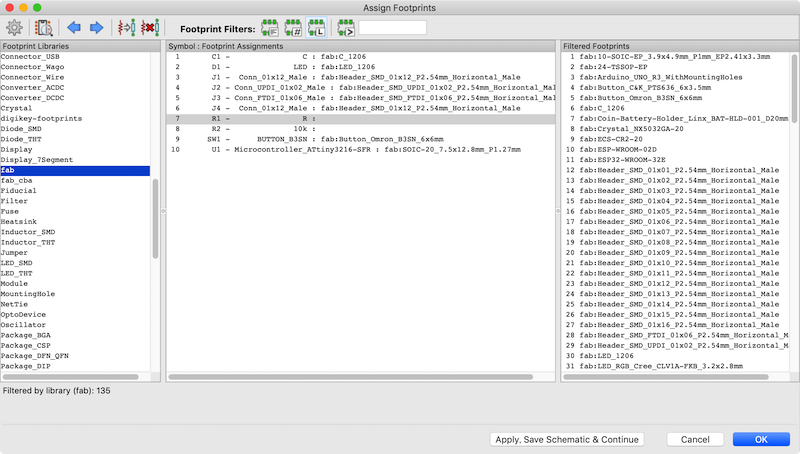Select Connector_USB library
The height and width of the screenshot is (454, 800).
(30, 57)
